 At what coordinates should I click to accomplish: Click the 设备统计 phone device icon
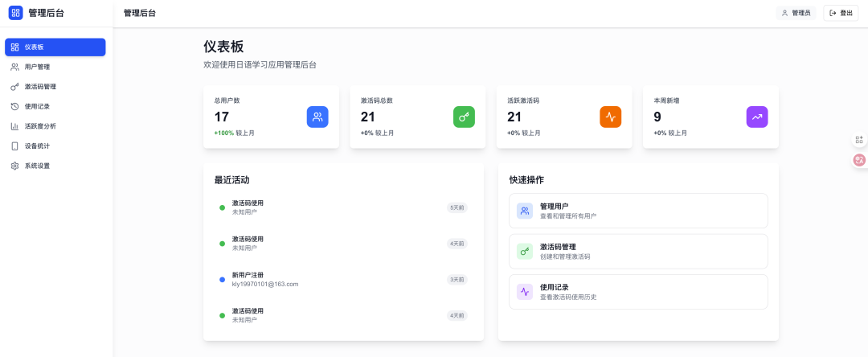point(15,146)
